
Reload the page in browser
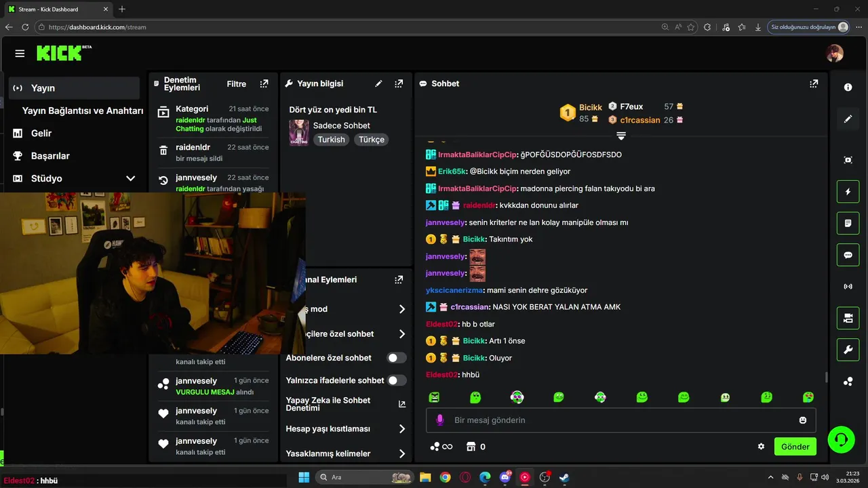click(25, 27)
